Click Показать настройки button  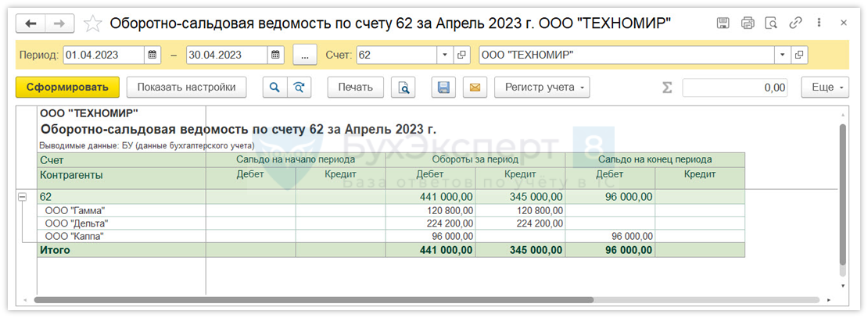186,88
